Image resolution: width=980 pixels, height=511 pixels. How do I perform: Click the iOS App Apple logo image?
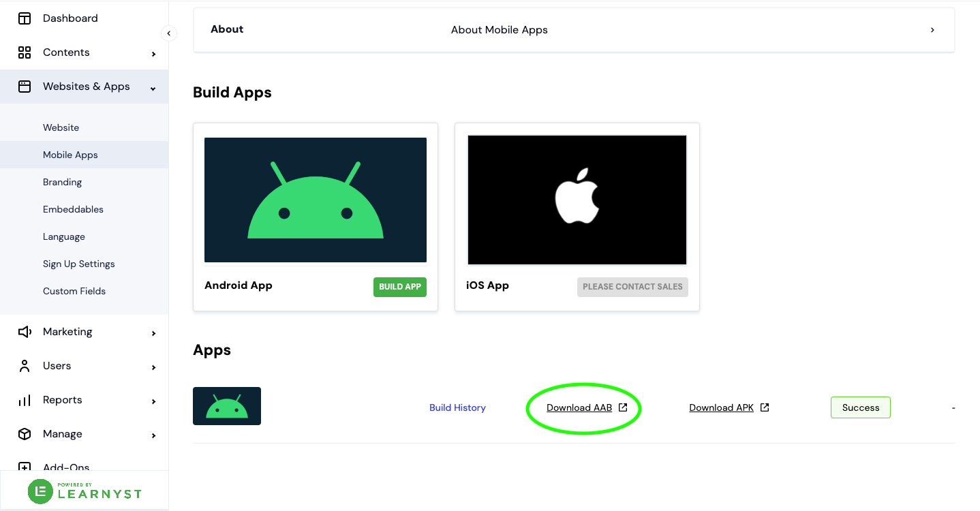click(x=577, y=200)
